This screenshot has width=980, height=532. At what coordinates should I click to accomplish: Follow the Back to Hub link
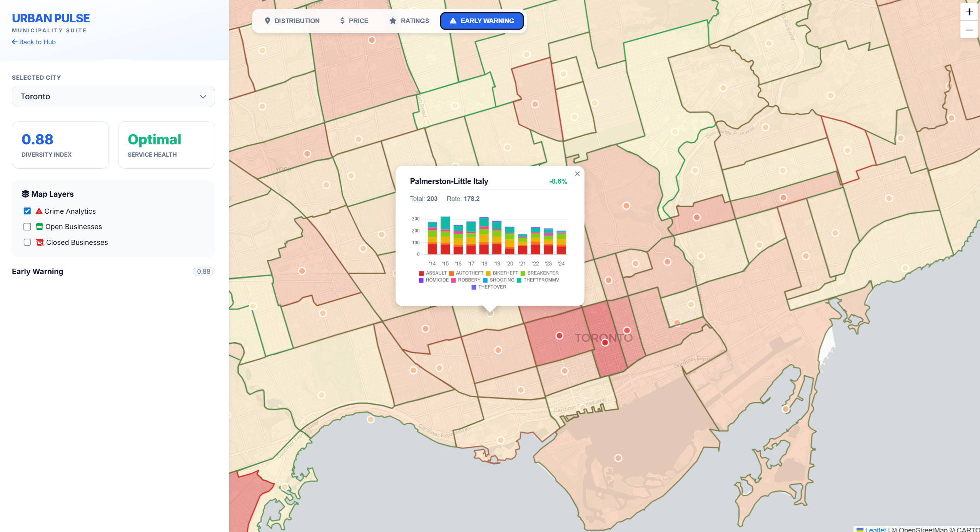point(33,42)
